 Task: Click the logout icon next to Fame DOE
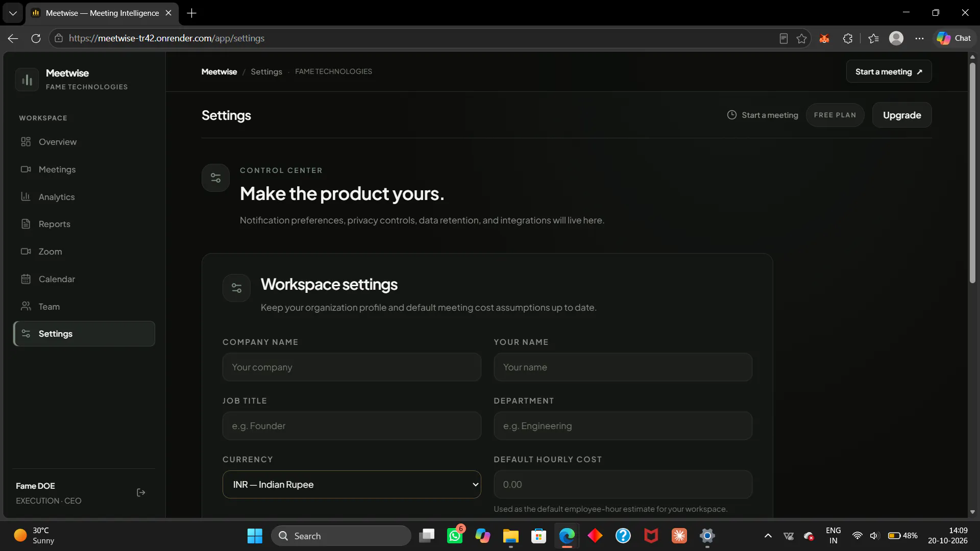tap(141, 492)
